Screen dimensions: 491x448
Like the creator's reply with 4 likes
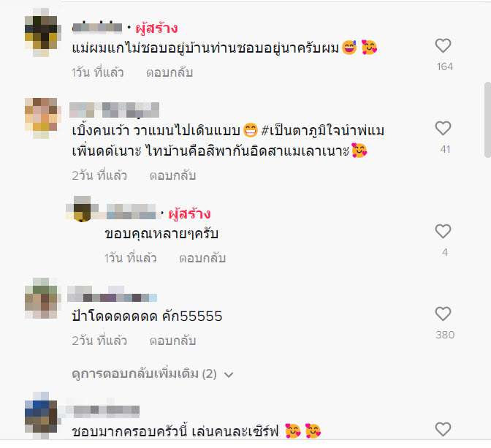(443, 231)
